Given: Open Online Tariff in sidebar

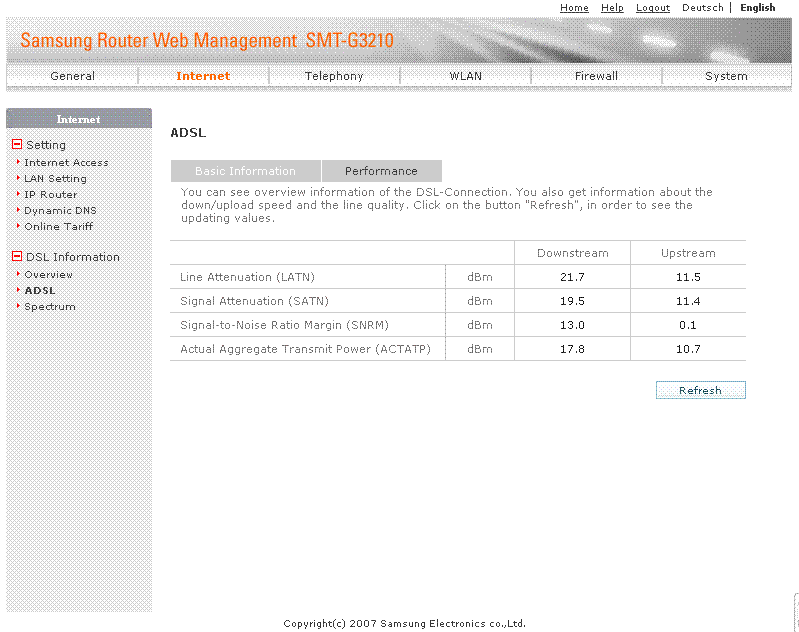Looking at the screenshot, I should [x=59, y=226].
